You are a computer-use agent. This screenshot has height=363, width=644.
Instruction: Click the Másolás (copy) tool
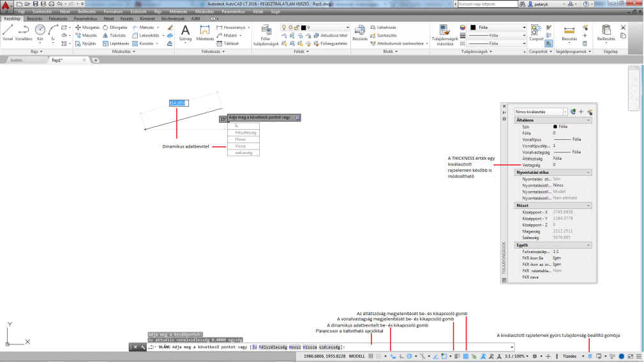86,35
